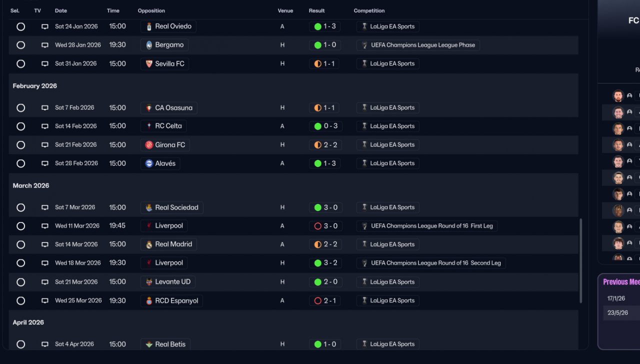Click the Result column header

pos(316,10)
